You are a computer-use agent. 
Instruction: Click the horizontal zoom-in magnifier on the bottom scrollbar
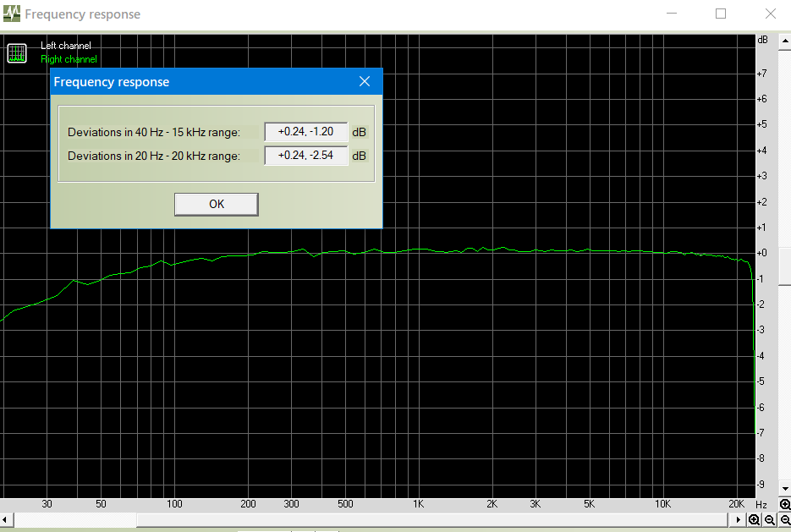[x=754, y=519]
